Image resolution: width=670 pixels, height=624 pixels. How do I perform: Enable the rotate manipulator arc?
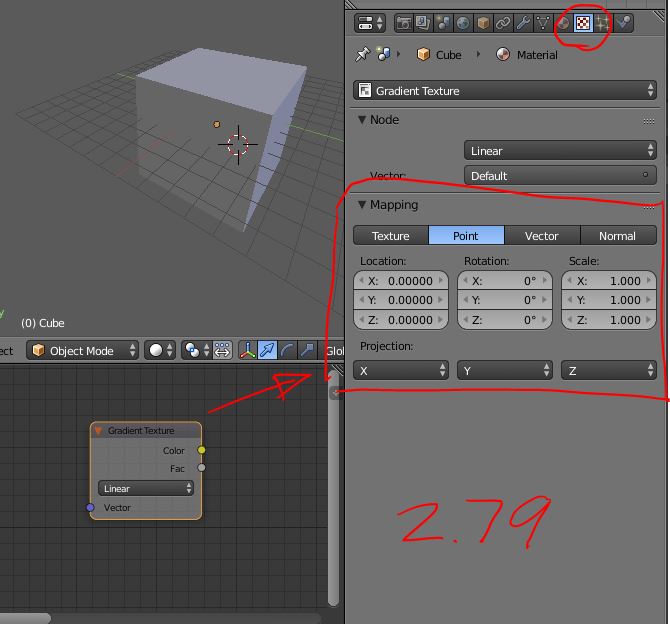pos(287,350)
